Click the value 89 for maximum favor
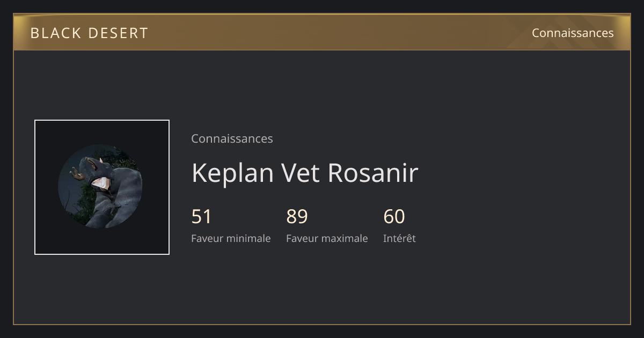This screenshot has width=644, height=338. [x=297, y=217]
